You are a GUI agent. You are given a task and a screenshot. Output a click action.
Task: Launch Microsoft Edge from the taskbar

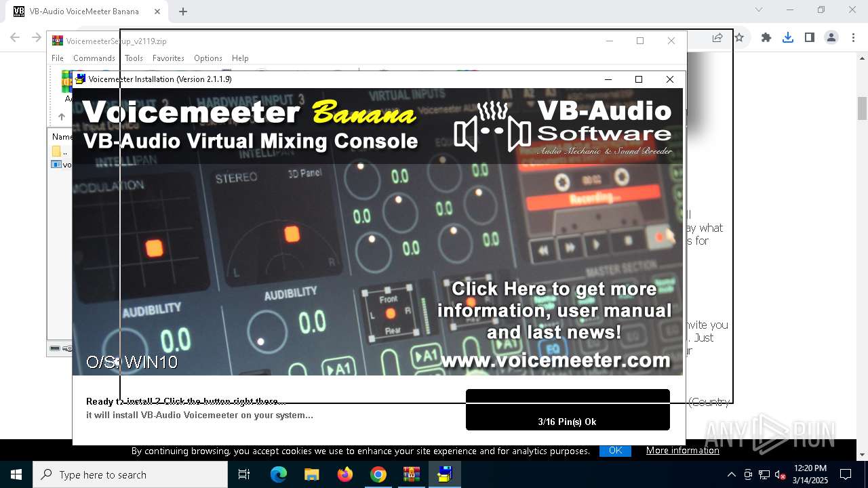tap(279, 474)
